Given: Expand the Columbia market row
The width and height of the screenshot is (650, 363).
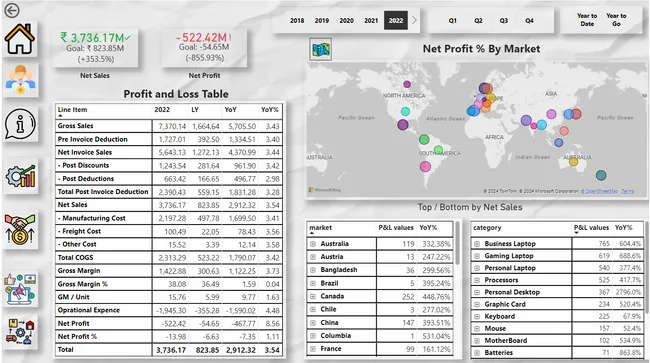Looking at the screenshot, I should (x=313, y=336).
